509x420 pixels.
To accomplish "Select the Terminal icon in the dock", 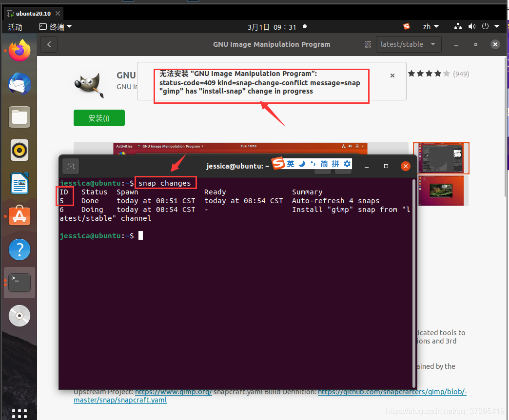I will click(20, 283).
